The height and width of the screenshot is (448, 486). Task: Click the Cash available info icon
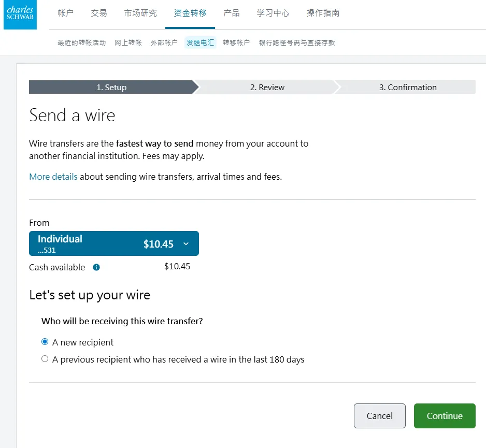click(96, 267)
